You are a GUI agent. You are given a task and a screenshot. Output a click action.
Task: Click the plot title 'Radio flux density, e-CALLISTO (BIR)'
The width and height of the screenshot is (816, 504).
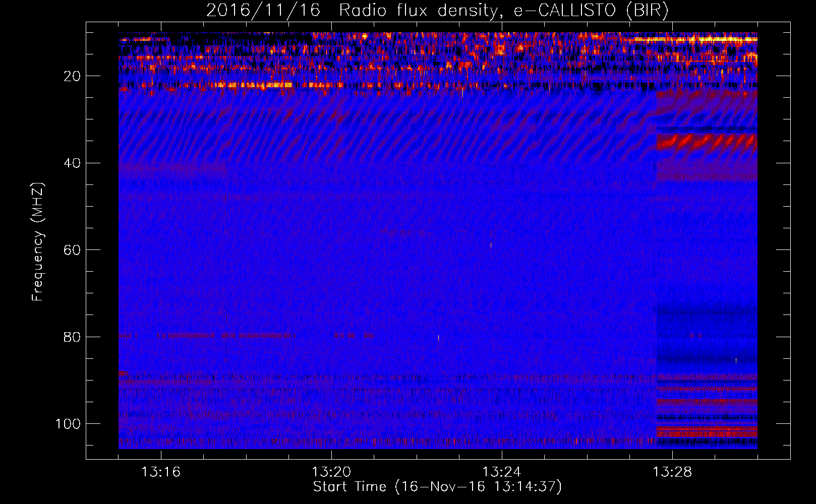click(x=504, y=10)
